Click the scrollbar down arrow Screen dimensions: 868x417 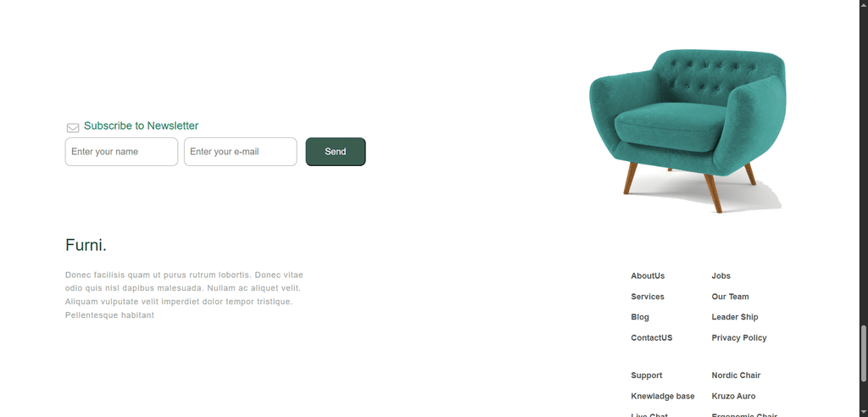[863, 412]
